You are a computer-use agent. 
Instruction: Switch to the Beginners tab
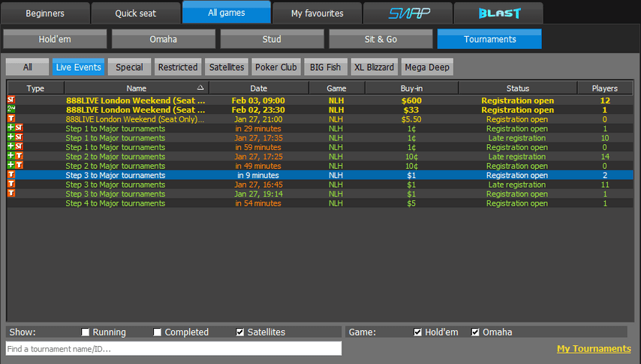tap(45, 13)
